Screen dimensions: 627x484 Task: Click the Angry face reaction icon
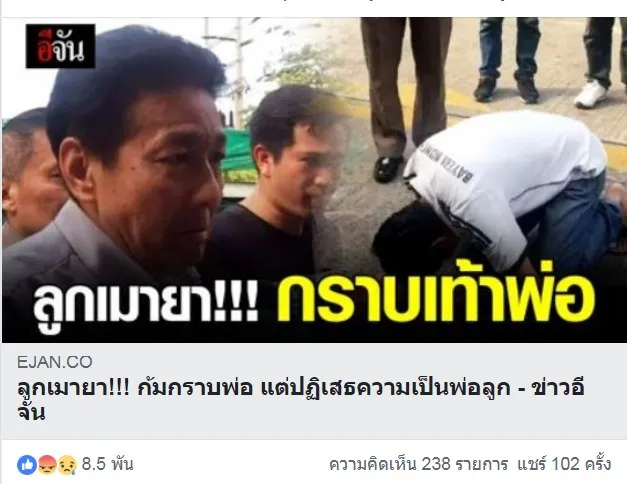[47, 465]
